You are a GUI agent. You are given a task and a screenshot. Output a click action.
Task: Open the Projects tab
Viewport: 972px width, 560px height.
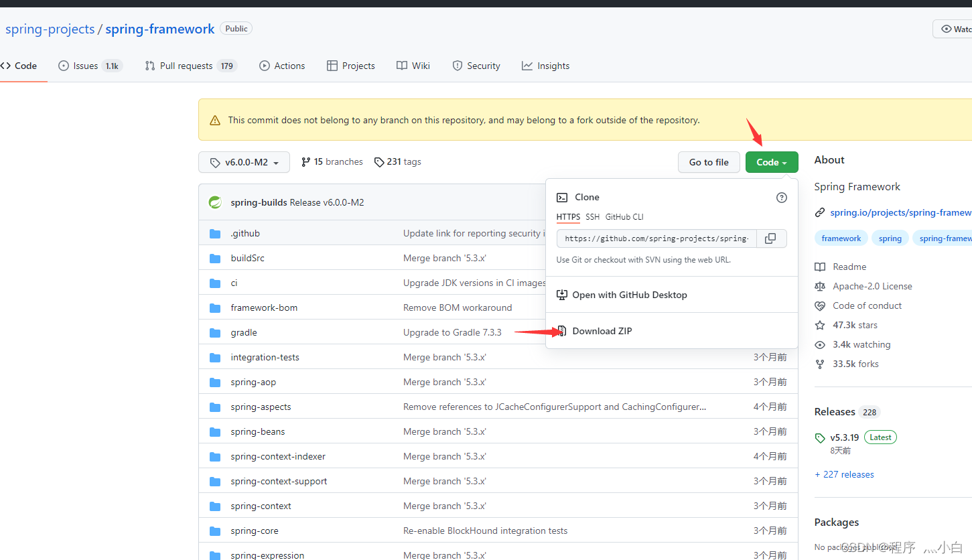(351, 66)
